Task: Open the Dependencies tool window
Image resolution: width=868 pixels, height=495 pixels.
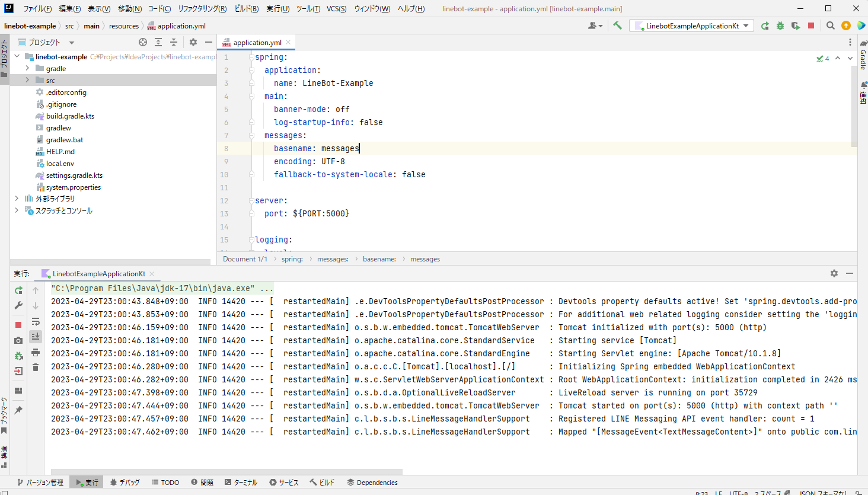Action: [372, 483]
